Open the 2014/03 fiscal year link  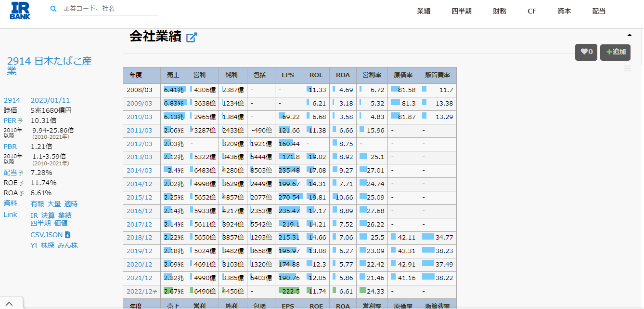pyautogui.click(x=140, y=171)
